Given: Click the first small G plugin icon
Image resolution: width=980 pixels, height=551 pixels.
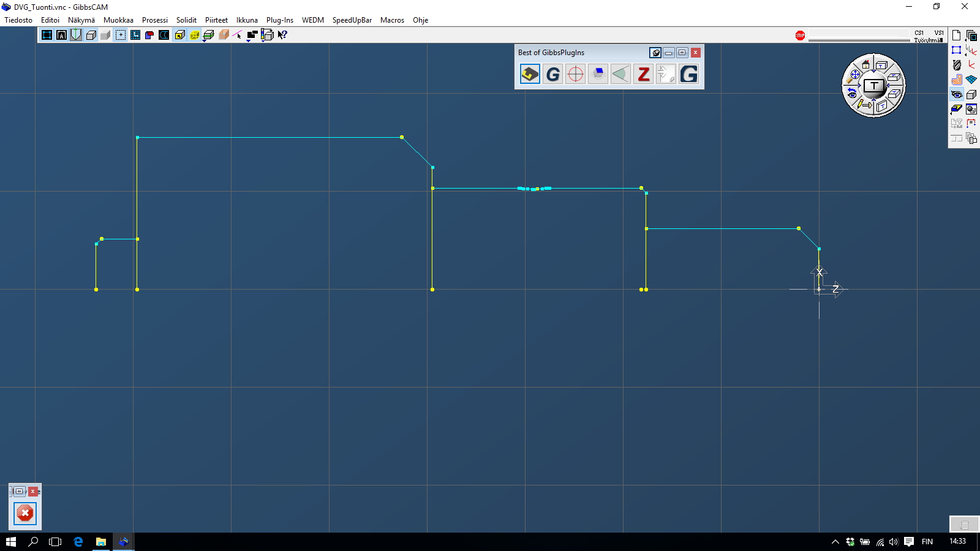Looking at the screenshot, I should pyautogui.click(x=553, y=74).
